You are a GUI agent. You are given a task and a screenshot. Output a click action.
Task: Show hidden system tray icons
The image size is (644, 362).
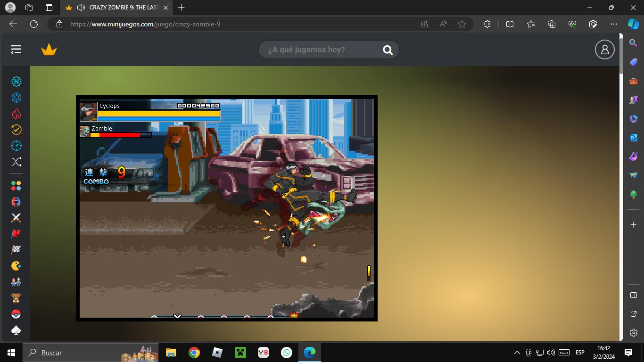coord(517,353)
